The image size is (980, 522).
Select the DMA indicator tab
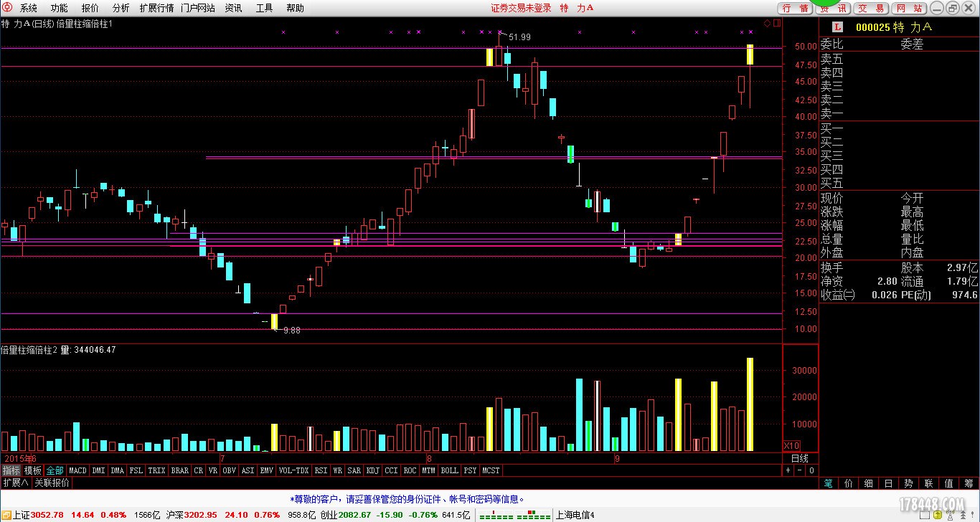[118, 470]
